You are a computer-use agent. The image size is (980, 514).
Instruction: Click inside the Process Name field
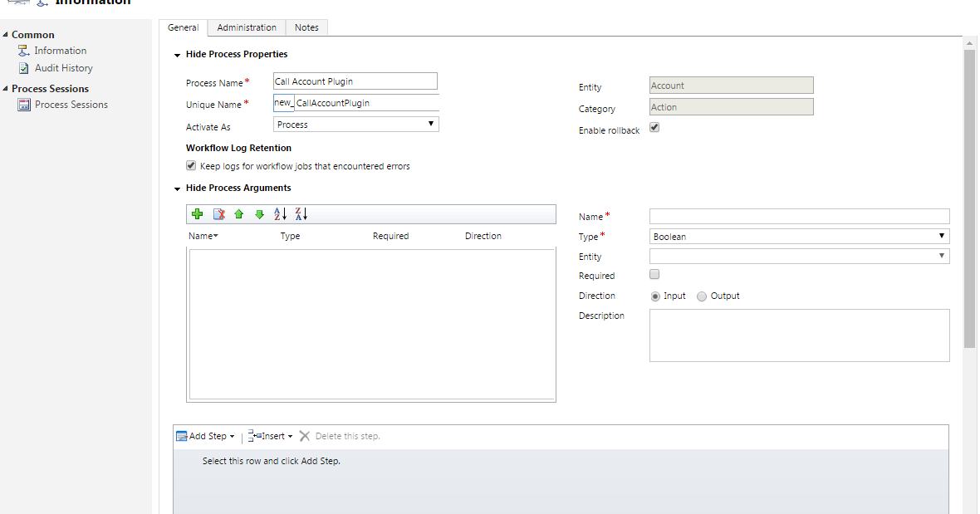coord(355,81)
